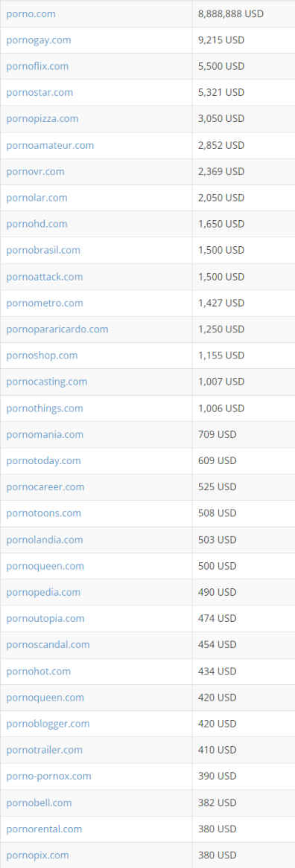
Task: Select the pornopedia.com link
Action: click(x=43, y=592)
